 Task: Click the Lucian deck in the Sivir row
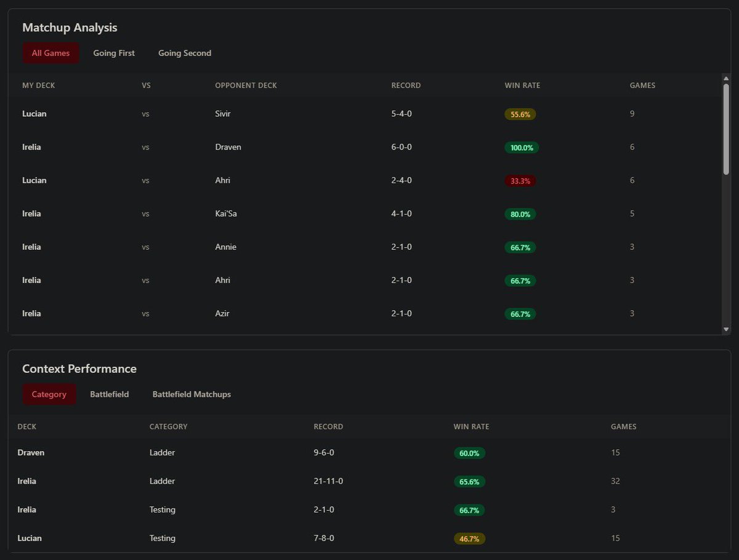[34, 114]
